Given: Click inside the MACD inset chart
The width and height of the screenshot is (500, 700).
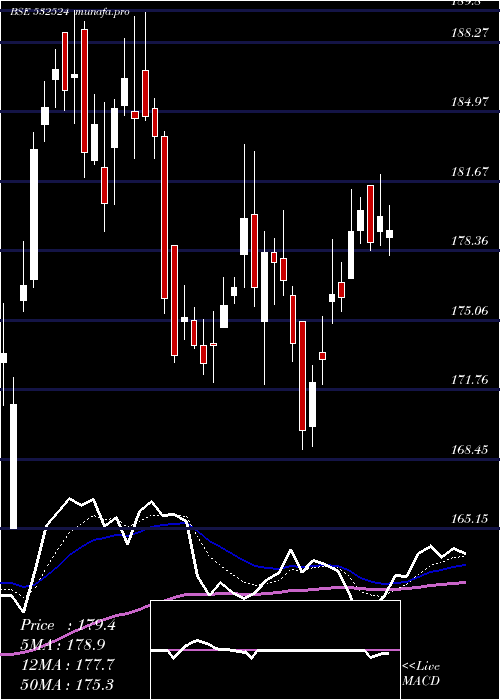Looking at the screenshot, I should [x=275, y=650].
